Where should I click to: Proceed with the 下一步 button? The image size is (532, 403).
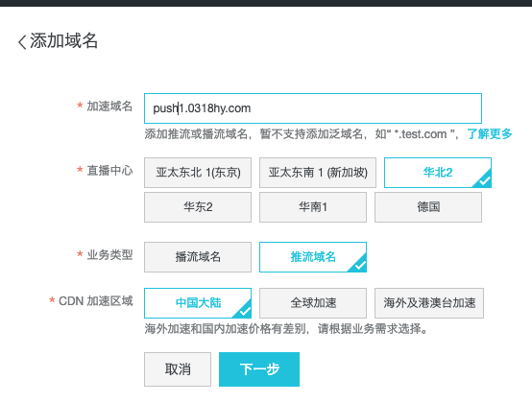[x=259, y=369]
